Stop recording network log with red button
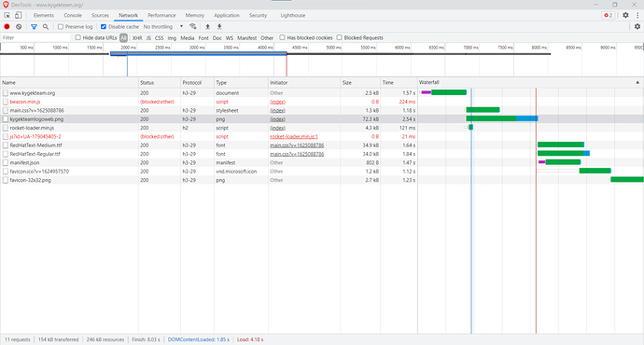This screenshot has height=345, width=644. tap(7, 27)
